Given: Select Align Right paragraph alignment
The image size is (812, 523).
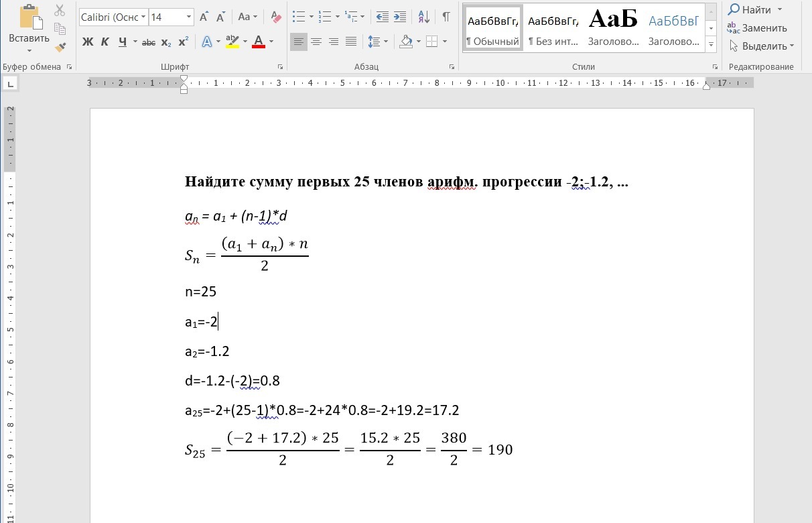Looking at the screenshot, I should (x=334, y=42).
